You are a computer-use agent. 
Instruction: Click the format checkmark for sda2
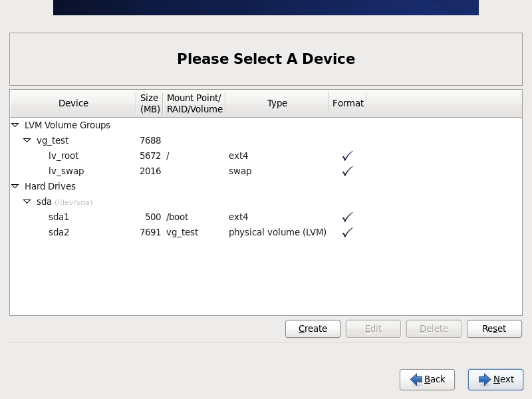(347, 232)
